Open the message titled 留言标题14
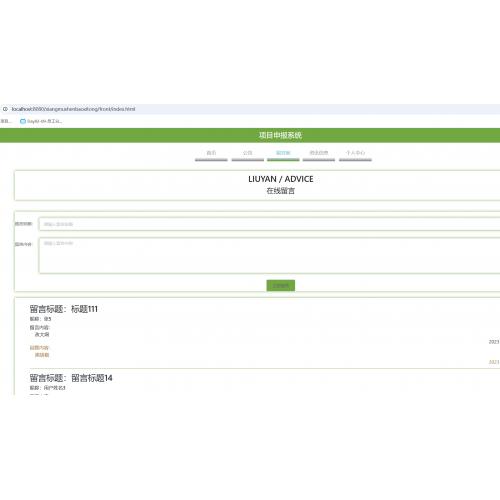The image size is (500, 500). click(x=71, y=378)
